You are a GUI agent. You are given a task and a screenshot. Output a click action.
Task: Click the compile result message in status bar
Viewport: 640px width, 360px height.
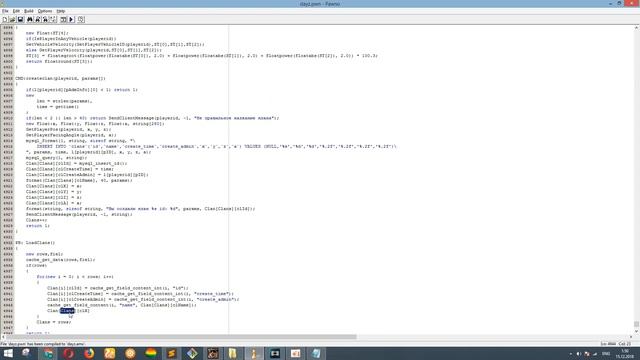click(x=42, y=344)
